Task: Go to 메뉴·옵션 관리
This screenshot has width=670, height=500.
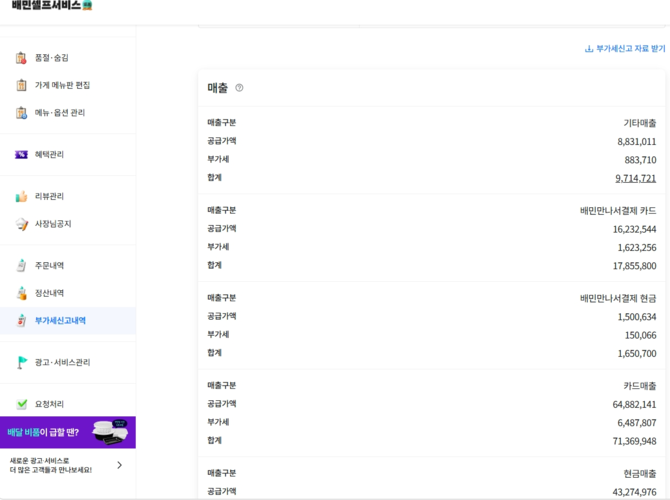Action: coord(68,113)
